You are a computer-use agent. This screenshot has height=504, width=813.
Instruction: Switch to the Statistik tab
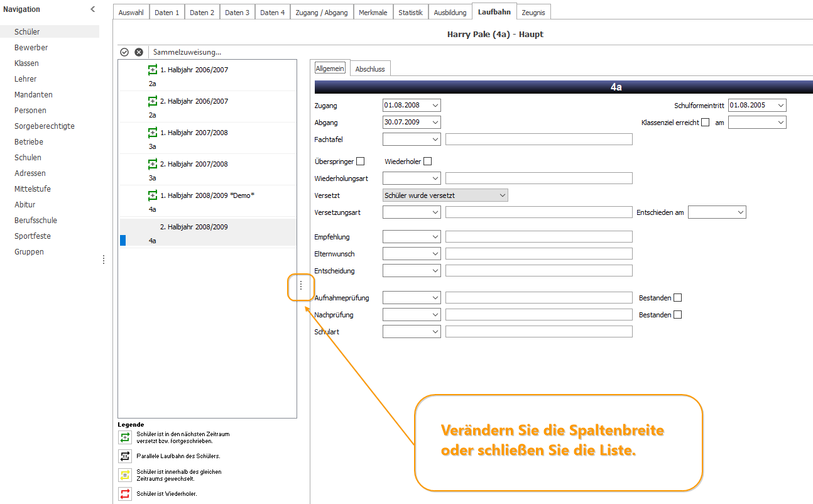click(x=411, y=13)
